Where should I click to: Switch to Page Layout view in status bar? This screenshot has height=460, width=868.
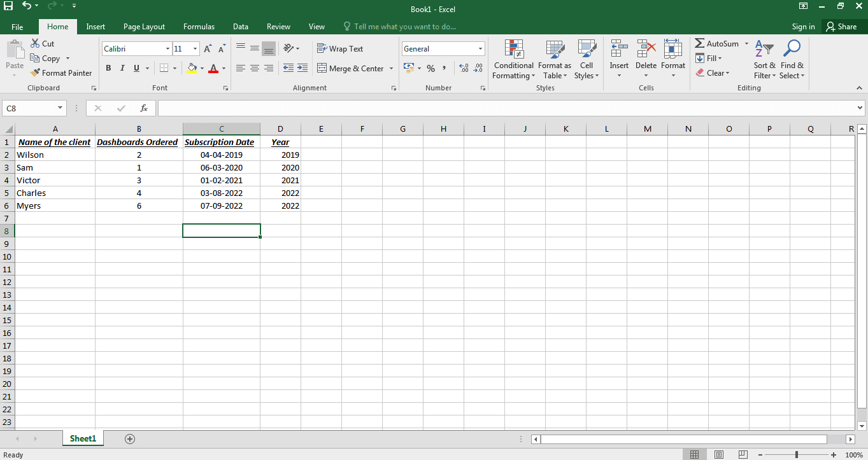pyautogui.click(x=718, y=454)
